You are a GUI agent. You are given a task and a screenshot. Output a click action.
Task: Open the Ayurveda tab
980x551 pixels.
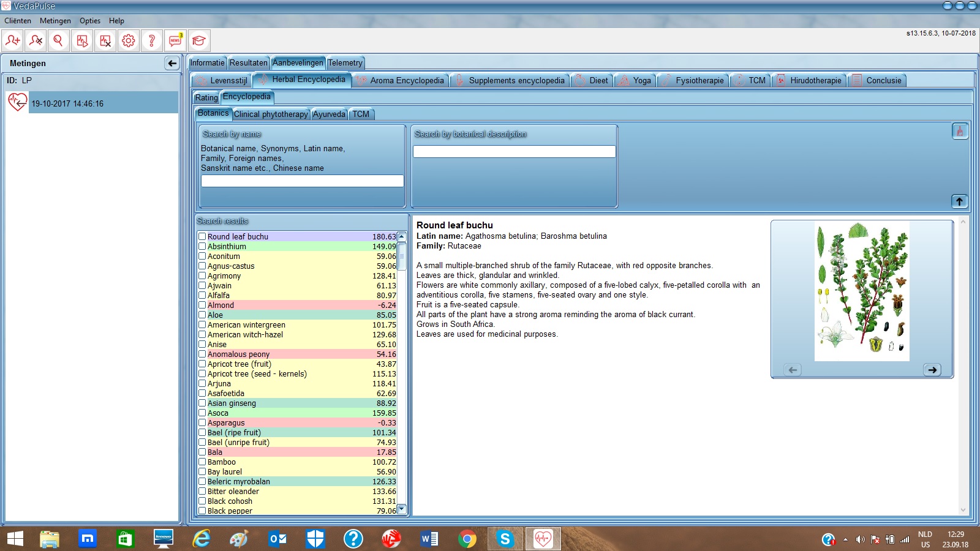(x=329, y=114)
